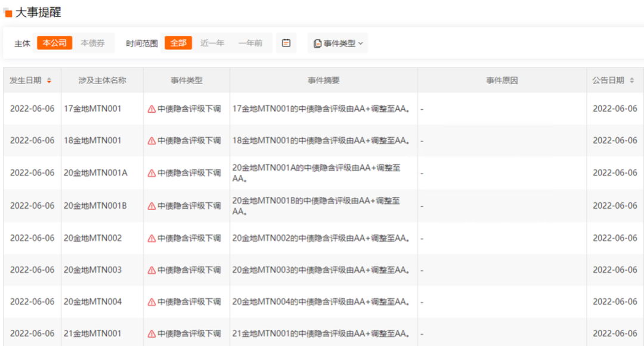644x346 pixels.
Task: Click 发生日期 2022-06-06 in 17金地MTN001 row
Action: 32,109
